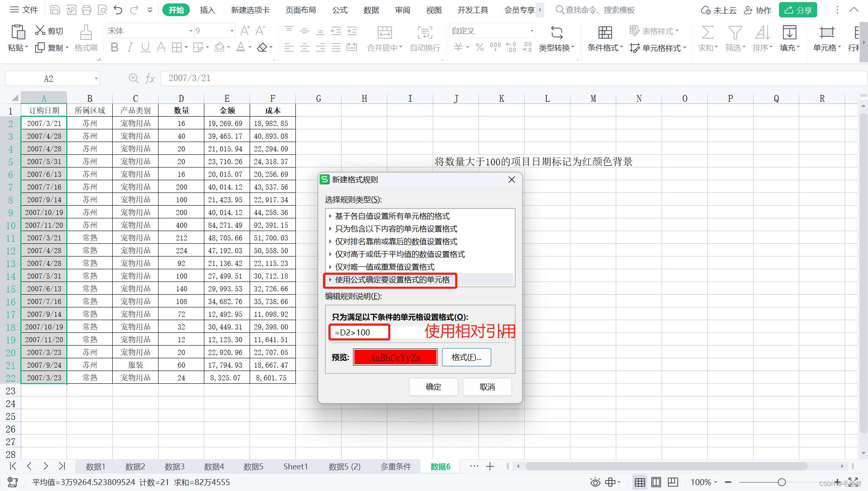Image resolution: width=868 pixels, height=491 pixels.
Task: Click the Undo arrow icon
Action: [118, 10]
